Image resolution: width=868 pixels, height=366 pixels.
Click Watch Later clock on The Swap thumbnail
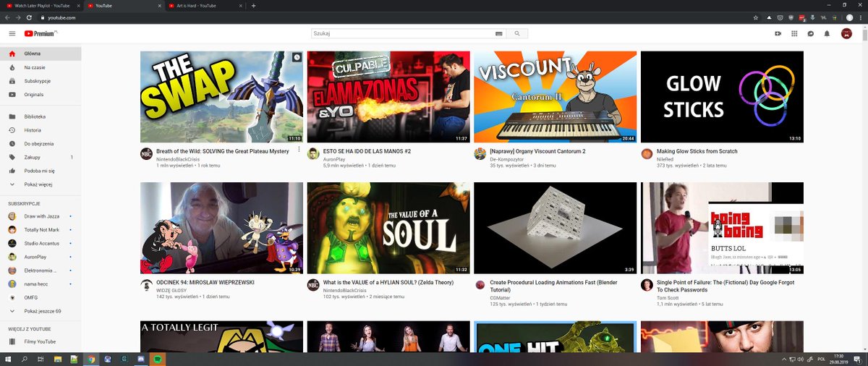tap(297, 57)
